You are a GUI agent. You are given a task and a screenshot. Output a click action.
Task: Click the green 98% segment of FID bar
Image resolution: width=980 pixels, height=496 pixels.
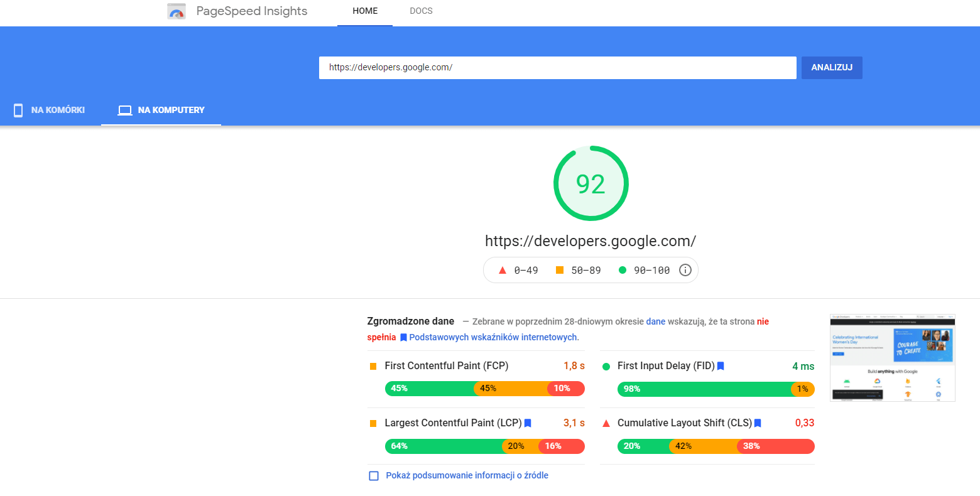(704, 389)
